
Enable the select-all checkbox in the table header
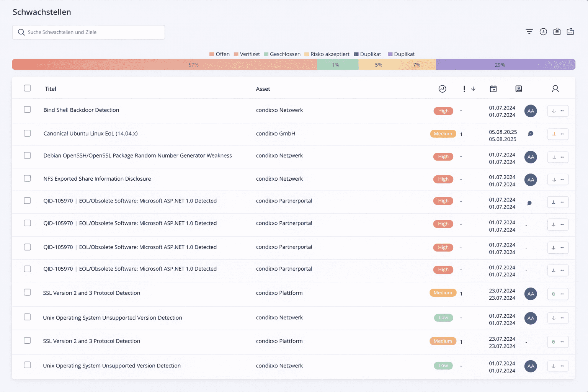coord(27,88)
